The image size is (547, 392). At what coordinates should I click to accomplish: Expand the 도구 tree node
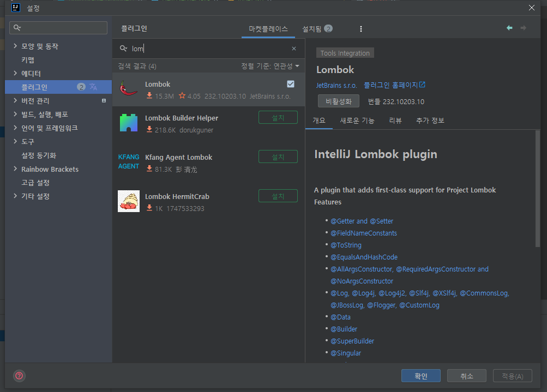[15, 141]
